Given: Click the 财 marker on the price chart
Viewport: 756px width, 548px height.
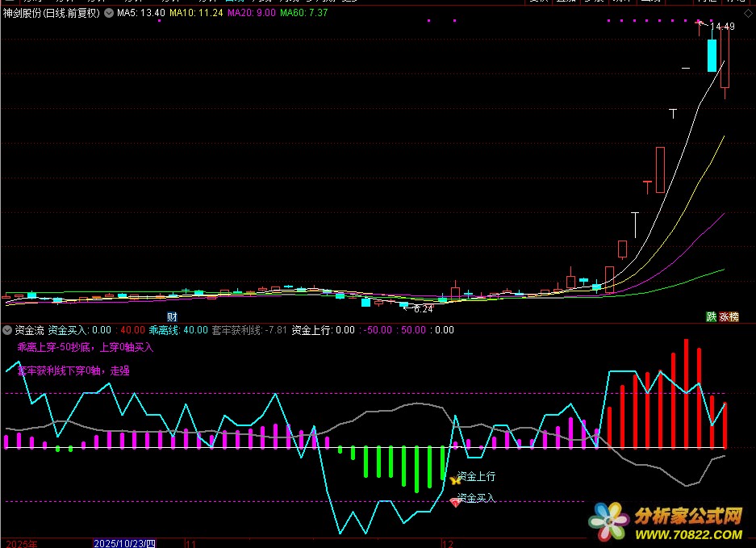Looking at the screenshot, I should point(172,317).
